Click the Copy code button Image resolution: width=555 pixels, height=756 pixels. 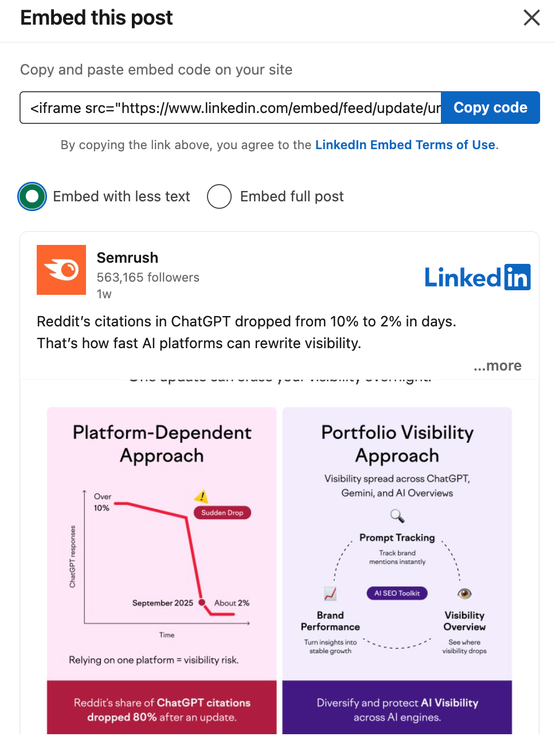pyautogui.click(x=490, y=107)
